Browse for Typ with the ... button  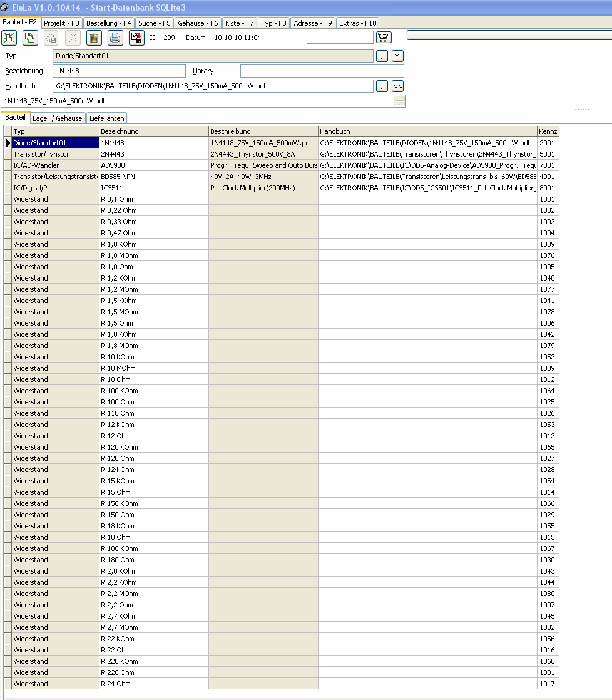382,56
